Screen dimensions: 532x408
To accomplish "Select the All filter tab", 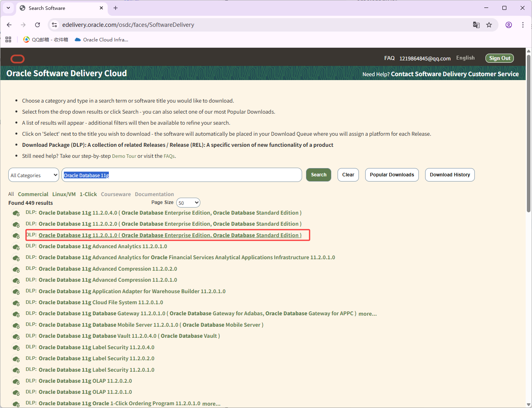I will click(x=11, y=194).
